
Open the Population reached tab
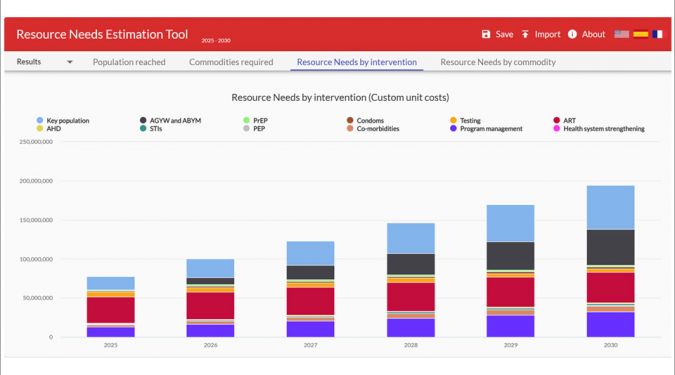tap(129, 62)
